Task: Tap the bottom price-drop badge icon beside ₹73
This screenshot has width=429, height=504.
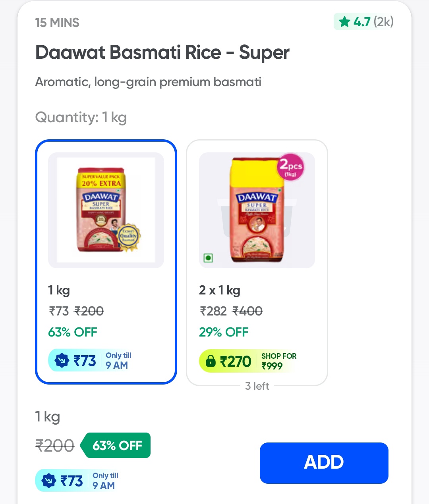Action: pyautogui.click(x=48, y=481)
